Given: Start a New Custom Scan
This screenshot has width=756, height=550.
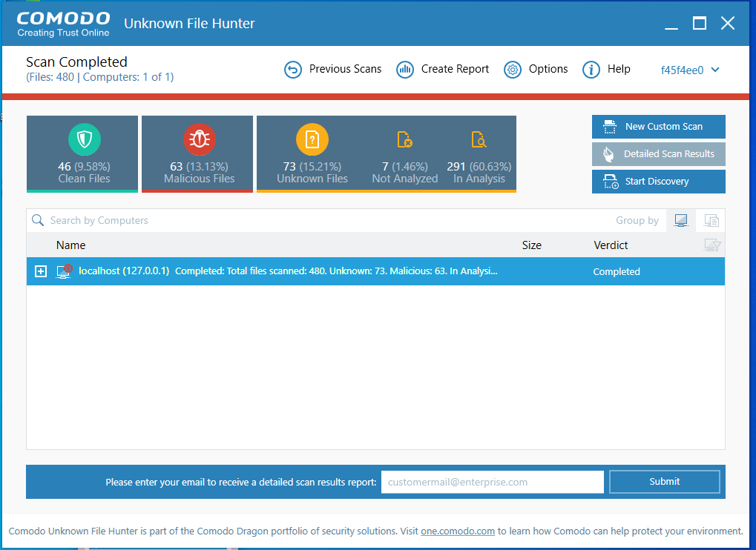Looking at the screenshot, I should pyautogui.click(x=659, y=127).
